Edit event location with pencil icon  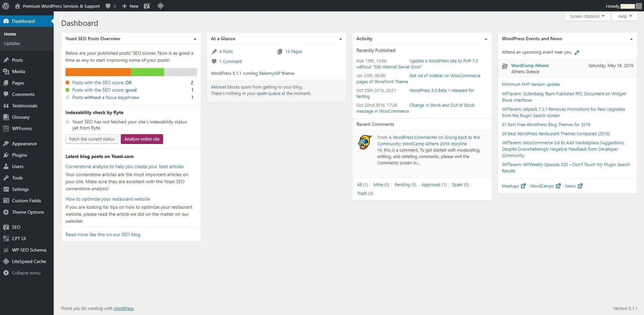[x=577, y=52]
